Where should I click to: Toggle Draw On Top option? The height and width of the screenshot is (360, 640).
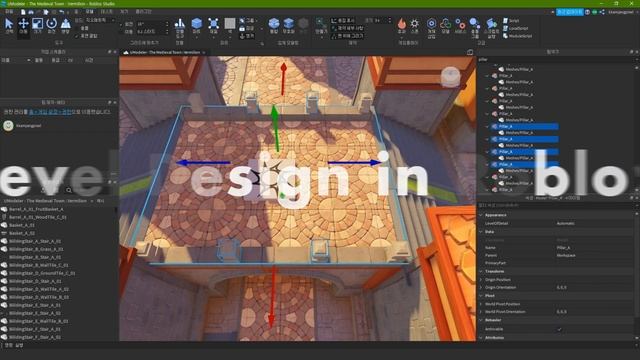[347, 36]
